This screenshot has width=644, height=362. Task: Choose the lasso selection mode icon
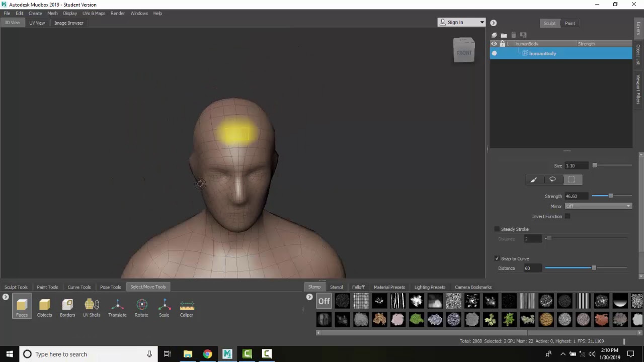pyautogui.click(x=552, y=179)
